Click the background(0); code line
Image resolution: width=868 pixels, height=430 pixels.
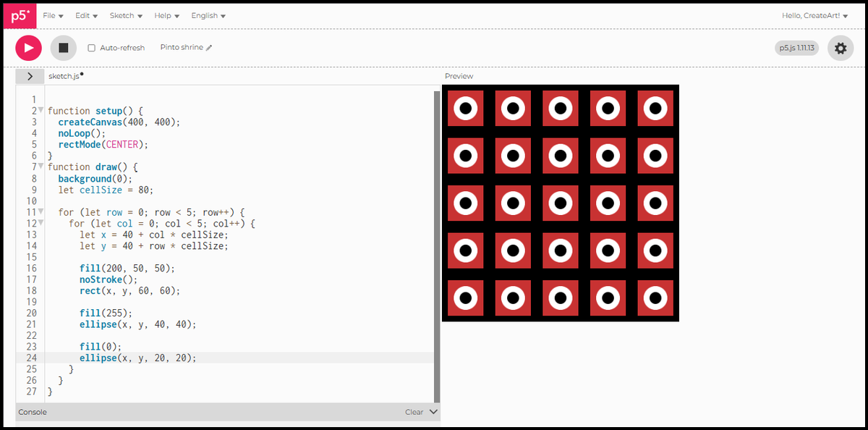pos(95,179)
